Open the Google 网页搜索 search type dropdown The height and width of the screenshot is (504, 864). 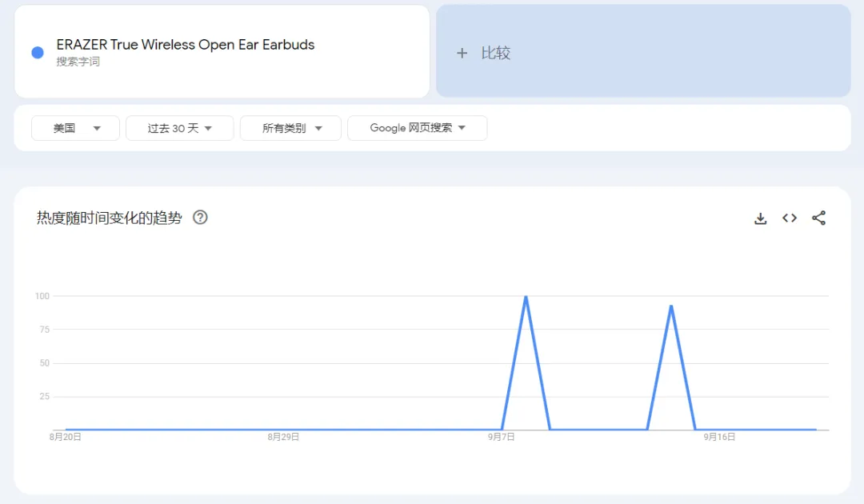pos(417,128)
